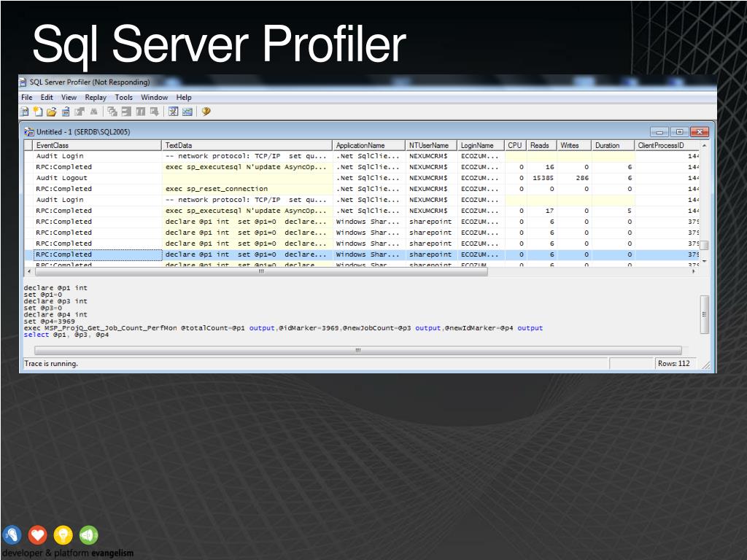The height and width of the screenshot is (560, 747).
Task: Click the Open Trace File folder icon
Action: (x=52, y=112)
